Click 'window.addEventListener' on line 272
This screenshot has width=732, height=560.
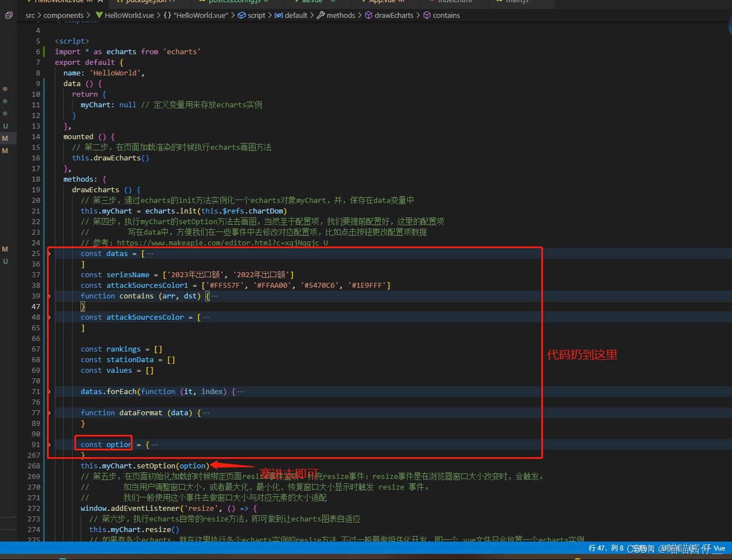(x=130, y=509)
